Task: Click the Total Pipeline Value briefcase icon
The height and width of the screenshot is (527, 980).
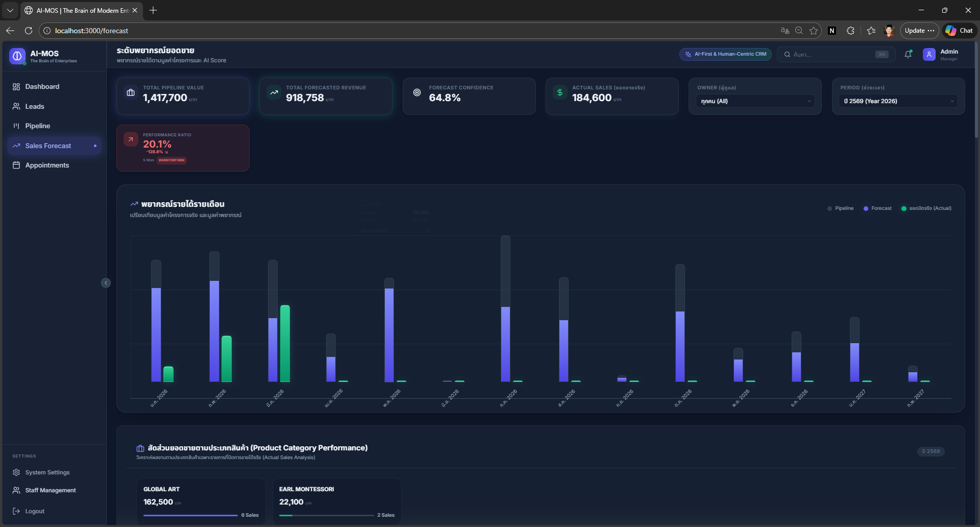Action: [x=131, y=92]
